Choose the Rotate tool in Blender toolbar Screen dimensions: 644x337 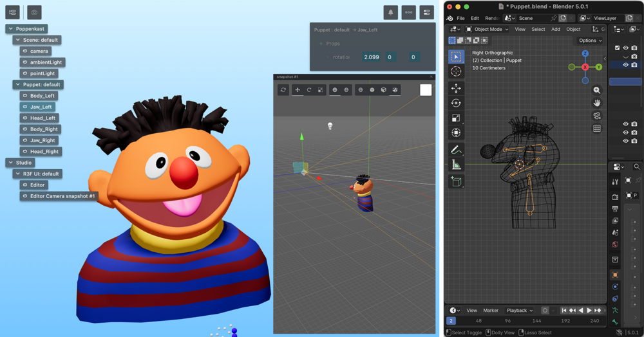coord(456,103)
